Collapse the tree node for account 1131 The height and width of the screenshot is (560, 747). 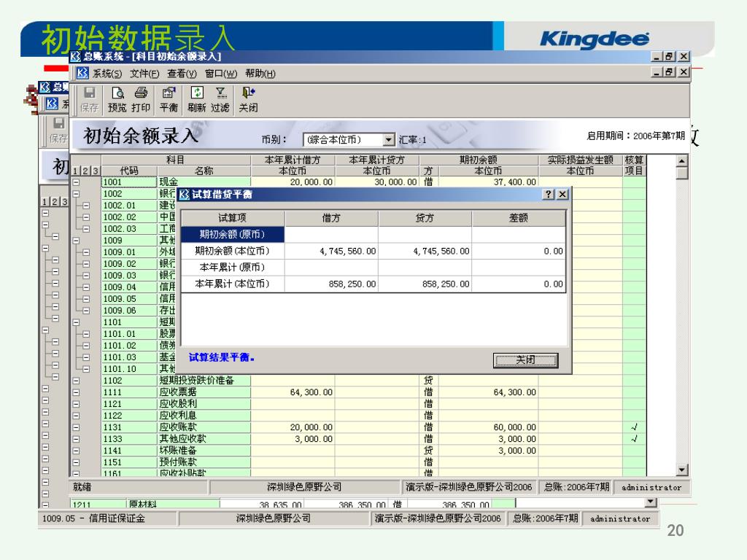[x=76, y=427]
